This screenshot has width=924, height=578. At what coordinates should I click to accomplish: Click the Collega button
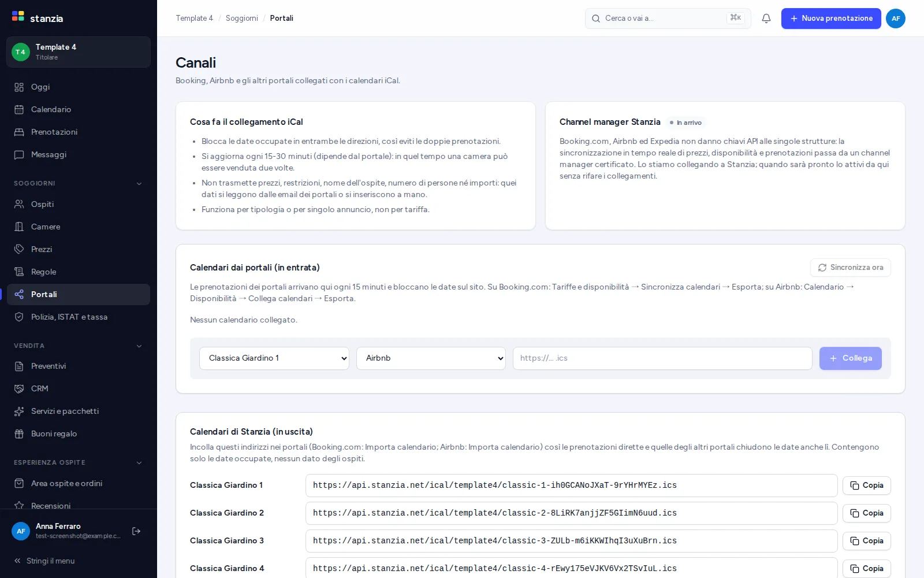[851, 358]
